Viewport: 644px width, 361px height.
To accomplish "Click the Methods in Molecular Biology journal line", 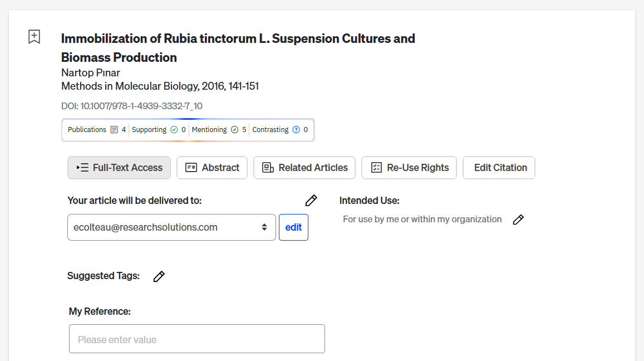I will pyautogui.click(x=160, y=86).
